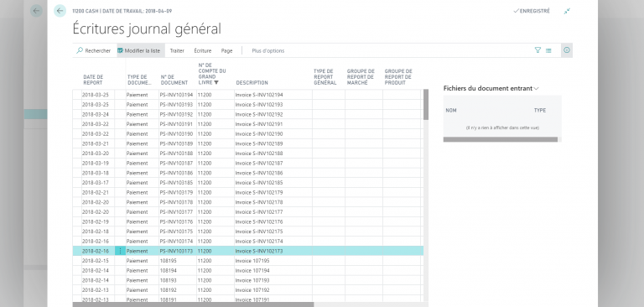
Task: Select cell PS-INV103193
Action: click(178, 104)
